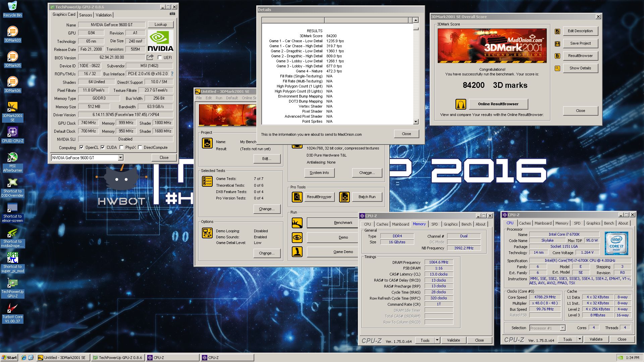Toggle the UEFI checkbox in GPU-Z
Viewport: 644px width, 362px height.
pyautogui.click(x=160, y=57)
